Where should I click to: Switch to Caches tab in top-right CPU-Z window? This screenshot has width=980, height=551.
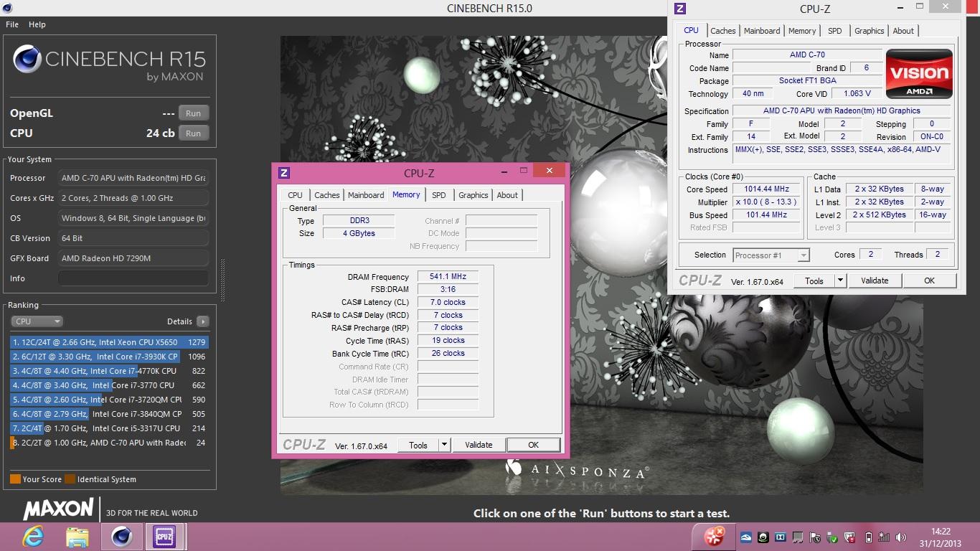[x=723, y=31]
